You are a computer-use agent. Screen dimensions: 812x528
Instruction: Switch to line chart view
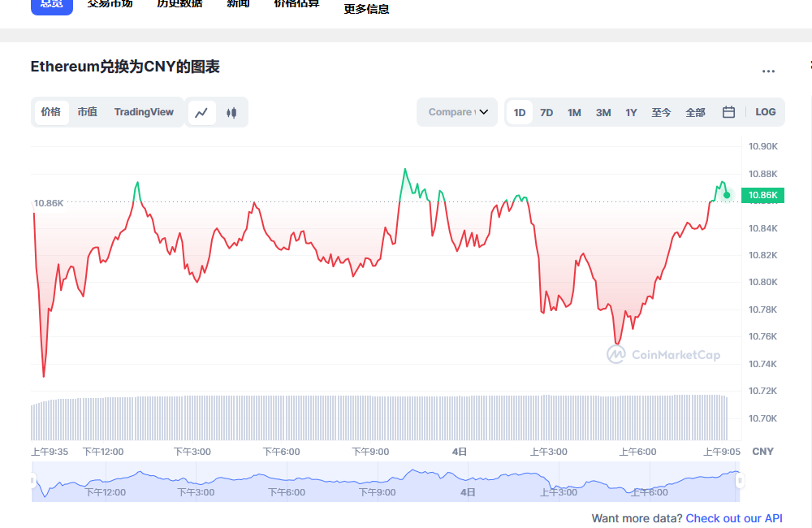(x=202, y=113)
